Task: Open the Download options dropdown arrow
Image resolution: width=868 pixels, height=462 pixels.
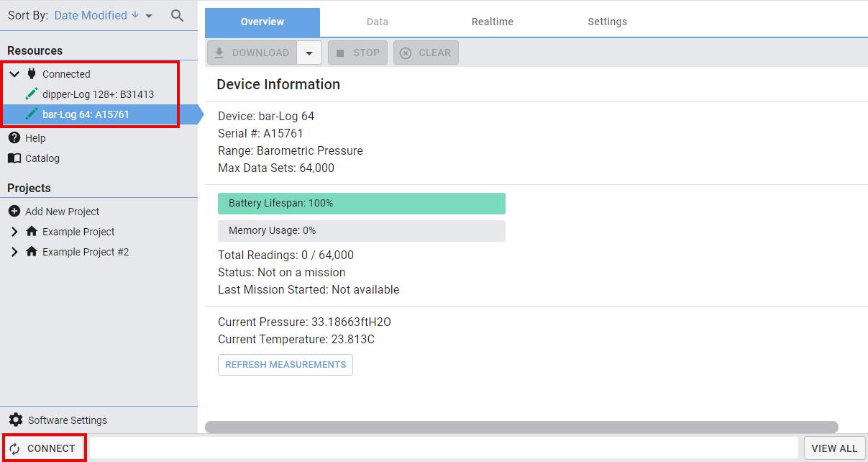Action: 309,53
